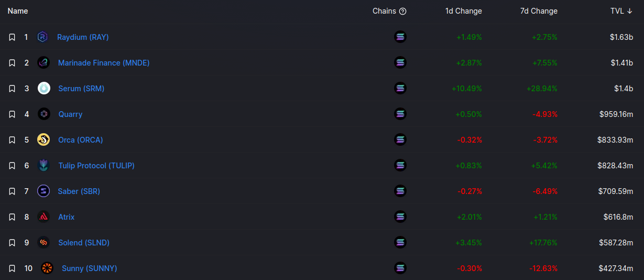Screen dimensions: 644x280
Task: Bookmark the Quarry protocol
Action: click(x=12, y=114)
